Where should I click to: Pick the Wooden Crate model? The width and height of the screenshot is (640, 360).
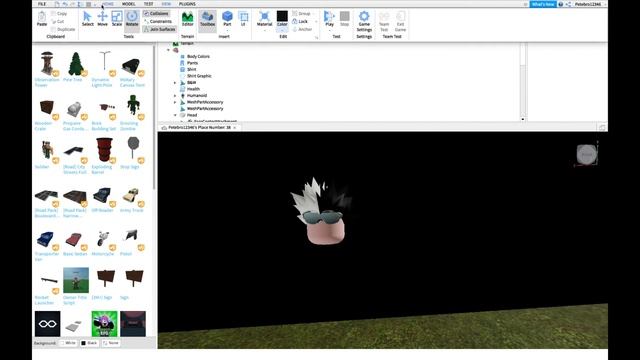click(x=47, y=113)
